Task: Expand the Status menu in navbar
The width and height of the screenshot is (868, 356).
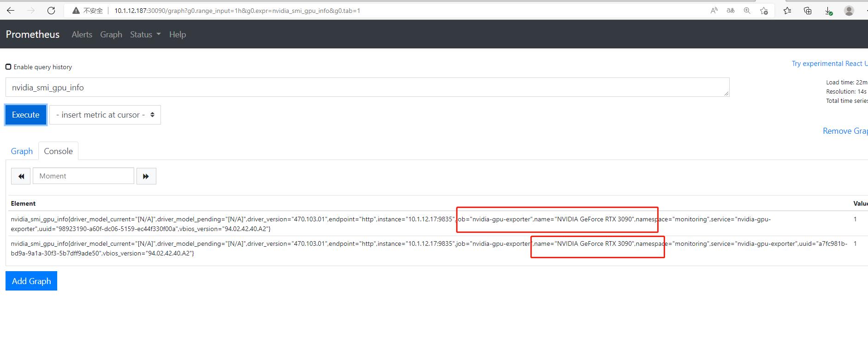Action: (145, 35)
